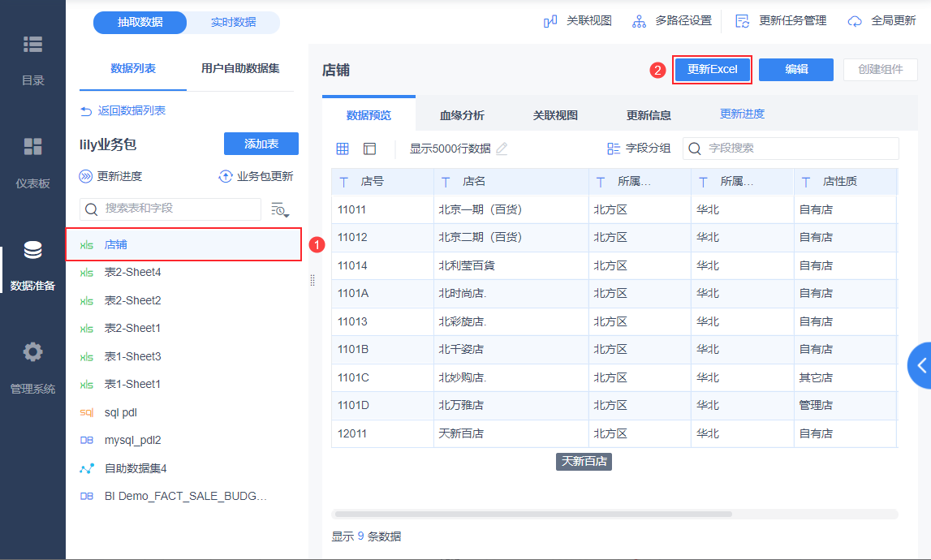Click the 返回数据列表 link
Screen dimensions: 931x560
click(x=131, y=111)
